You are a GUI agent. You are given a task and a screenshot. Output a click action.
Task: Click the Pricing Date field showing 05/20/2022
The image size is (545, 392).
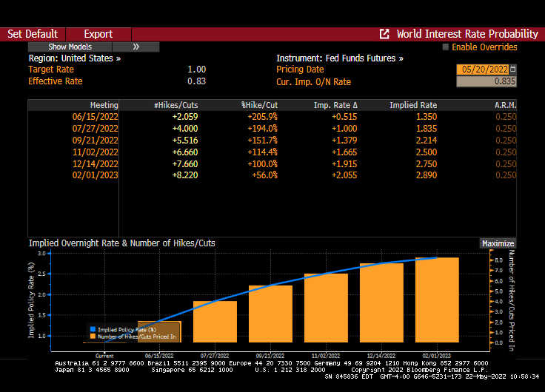click(x=483, y=69)
